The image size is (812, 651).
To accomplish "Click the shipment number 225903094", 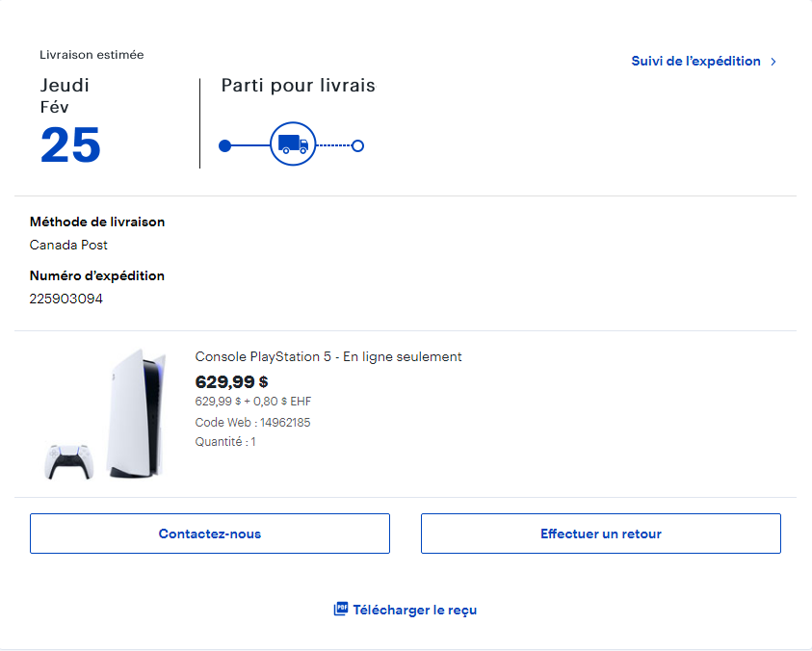I will (x=66, y=299).
